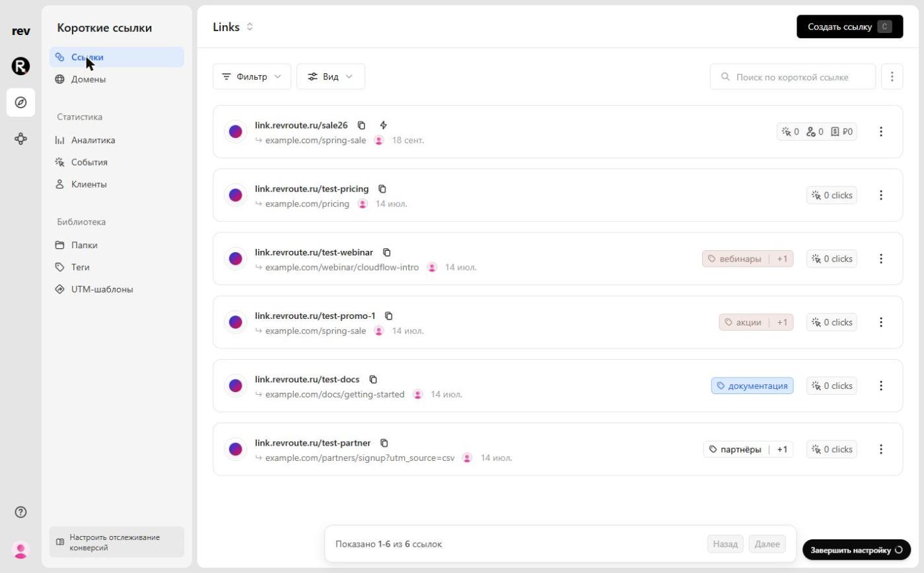
Task: Click the документация tag badge
Action: coord(752,386)
